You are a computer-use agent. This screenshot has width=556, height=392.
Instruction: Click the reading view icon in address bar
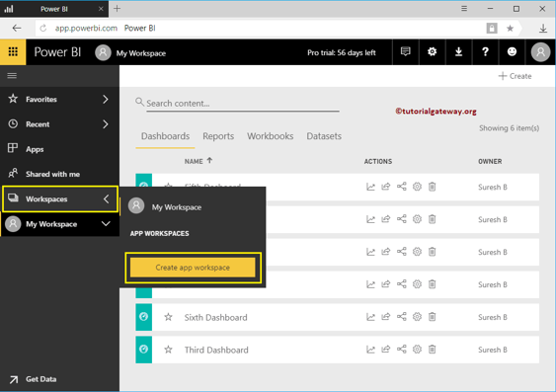point(492,28)
